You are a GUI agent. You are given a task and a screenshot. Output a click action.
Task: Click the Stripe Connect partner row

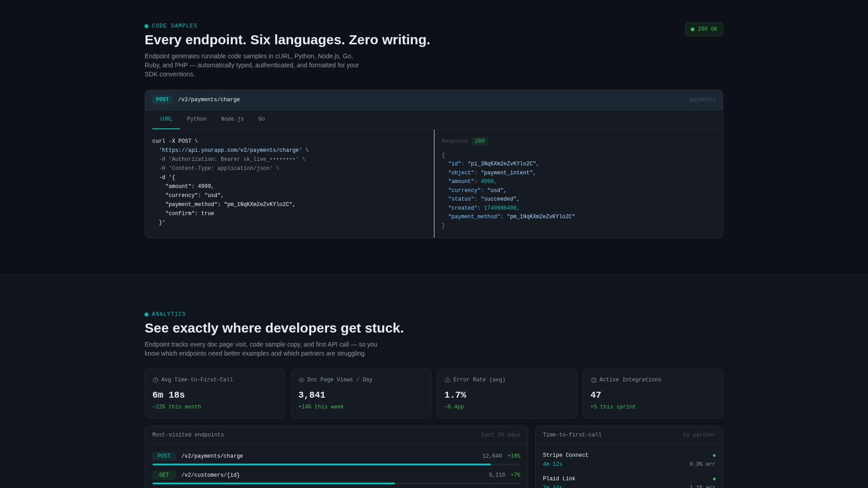629,460
